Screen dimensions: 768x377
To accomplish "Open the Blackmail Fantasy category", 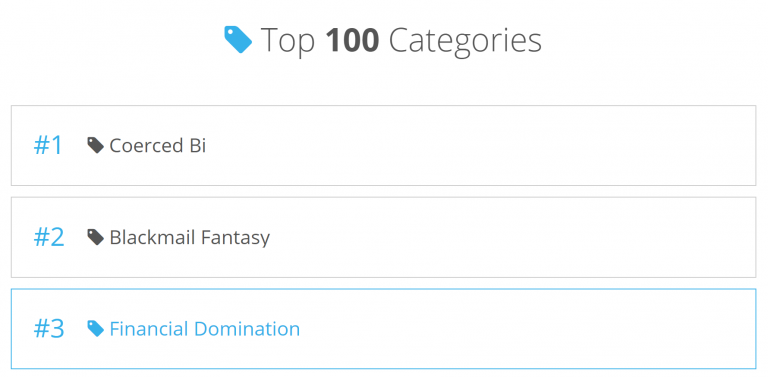I will pyautogui.click(x=190, y=237).
